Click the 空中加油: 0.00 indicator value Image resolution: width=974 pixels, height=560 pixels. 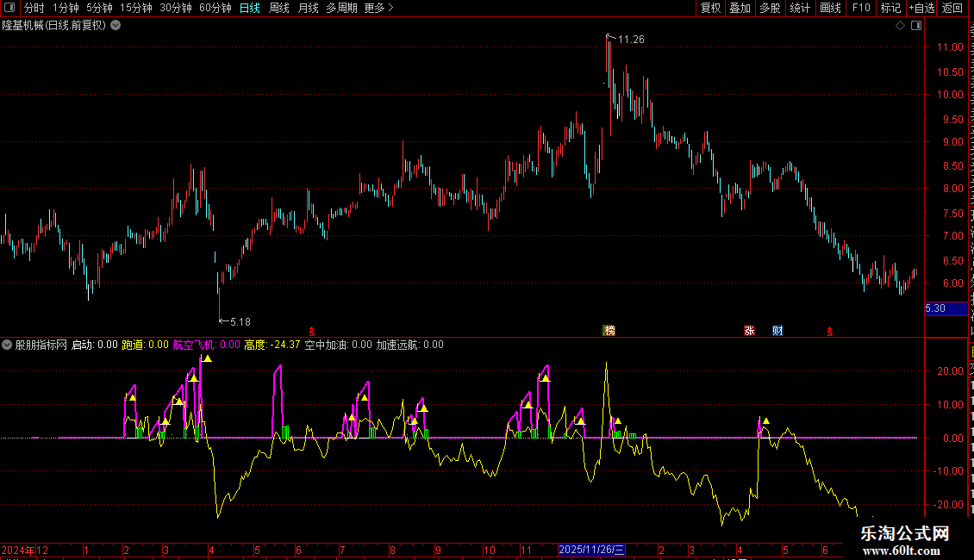(339, 345)
